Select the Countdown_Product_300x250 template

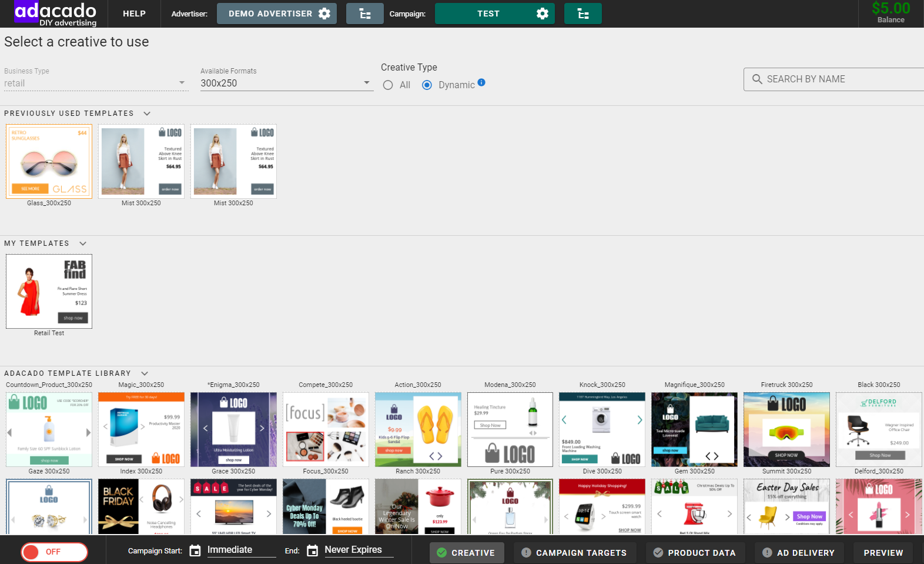point(49,430)
